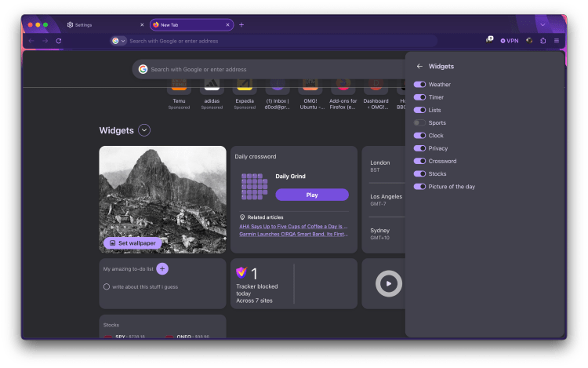The height and width of the screenshot is (368, 588).
Task: Click the toolbar address bar field
Action: coord(274,41)
